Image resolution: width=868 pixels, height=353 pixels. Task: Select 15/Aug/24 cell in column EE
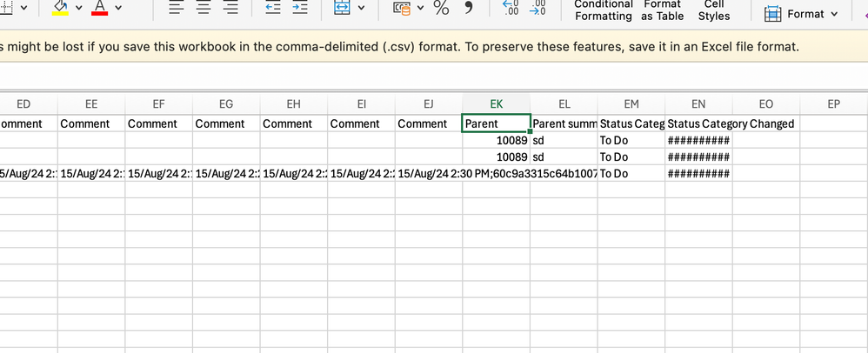click(x=91, y=173)
